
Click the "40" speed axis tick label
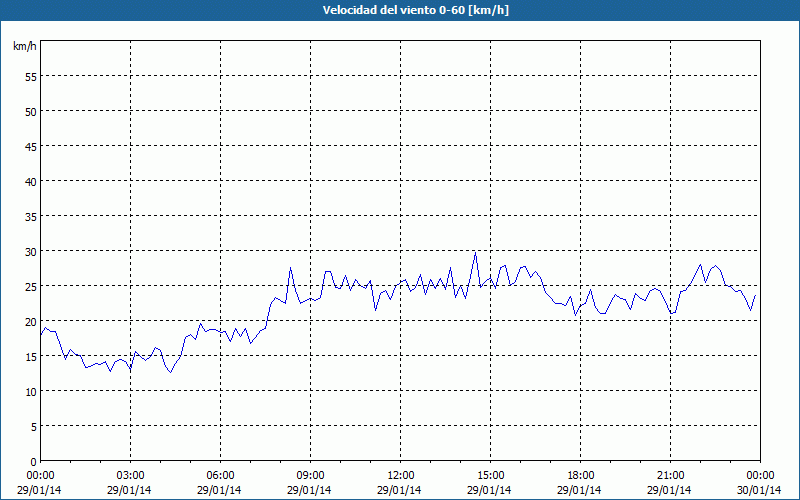coord(31,182)
